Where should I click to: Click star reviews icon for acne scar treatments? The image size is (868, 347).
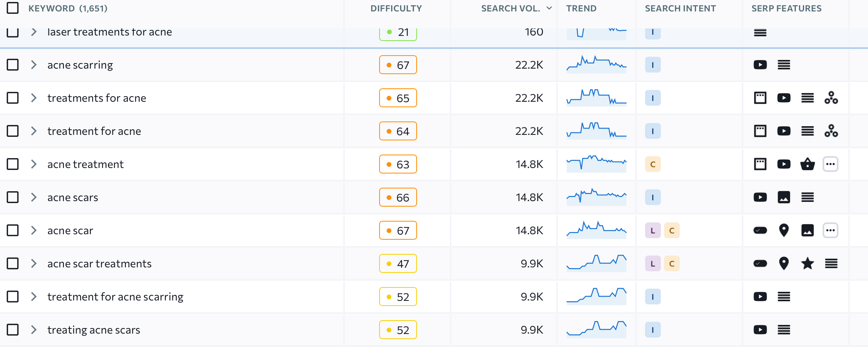click(x=807, y=263)
